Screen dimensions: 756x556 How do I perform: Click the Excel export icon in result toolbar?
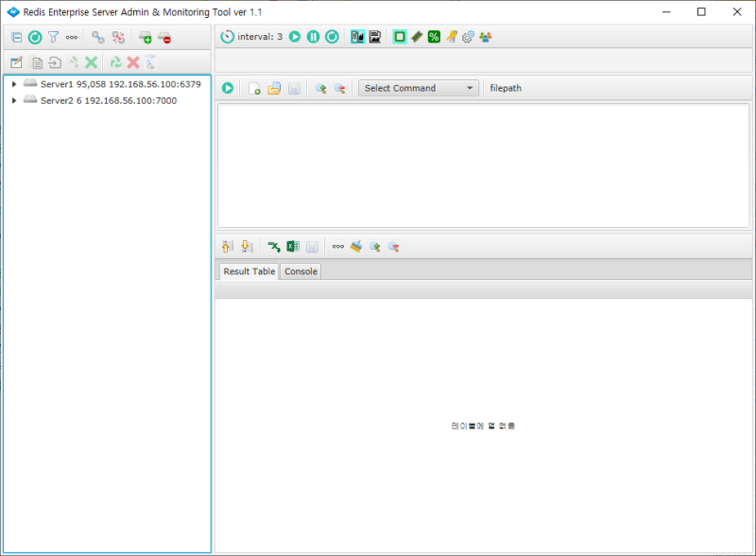293,247
